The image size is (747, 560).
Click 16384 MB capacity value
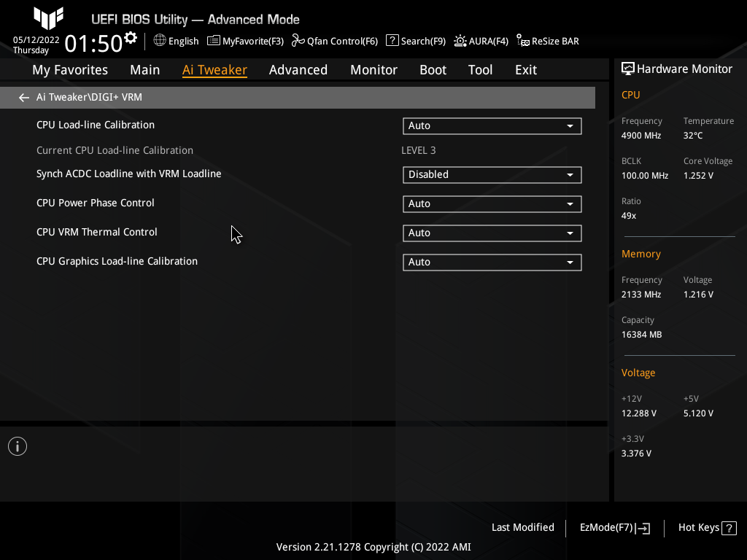point(641,335)
